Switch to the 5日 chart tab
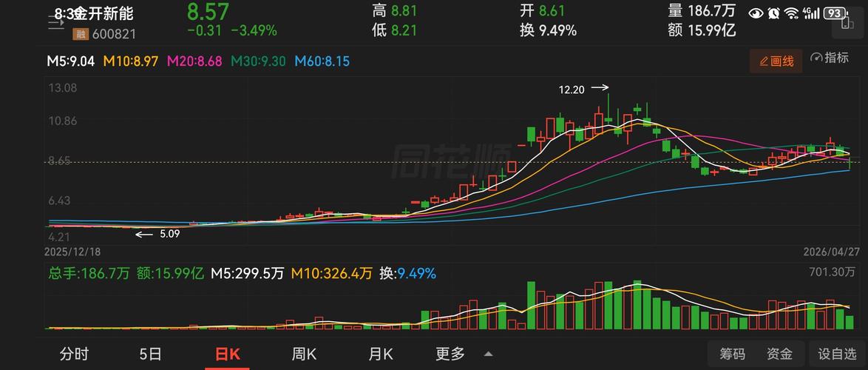This screenshot has width=868, height=370. [151, 354]
